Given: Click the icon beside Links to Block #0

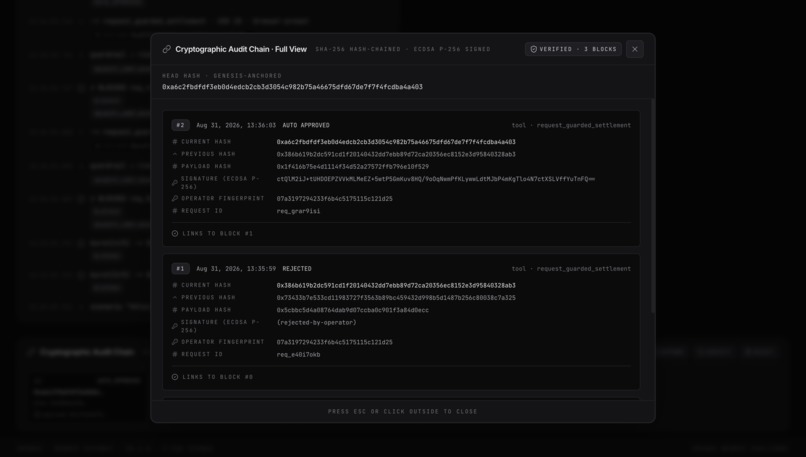Looking at the screenshot, I should 175,377.
